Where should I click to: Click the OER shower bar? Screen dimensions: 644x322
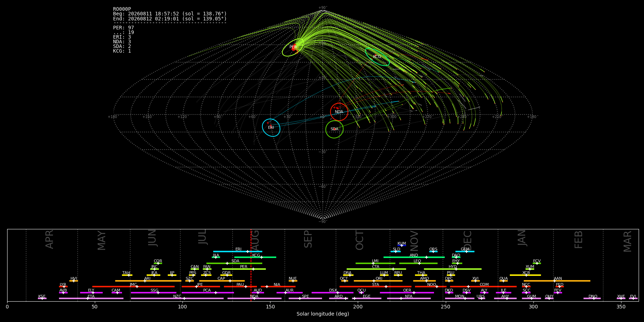tap(407, 293)
